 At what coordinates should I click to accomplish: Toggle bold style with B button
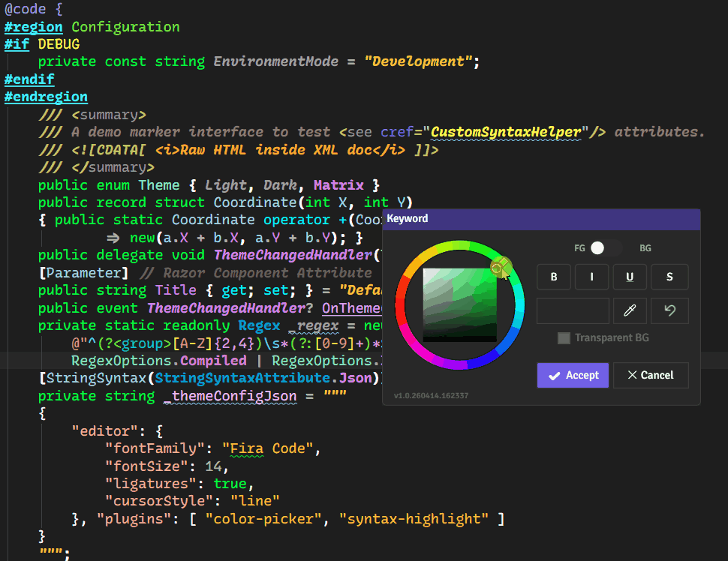[554, 277]
